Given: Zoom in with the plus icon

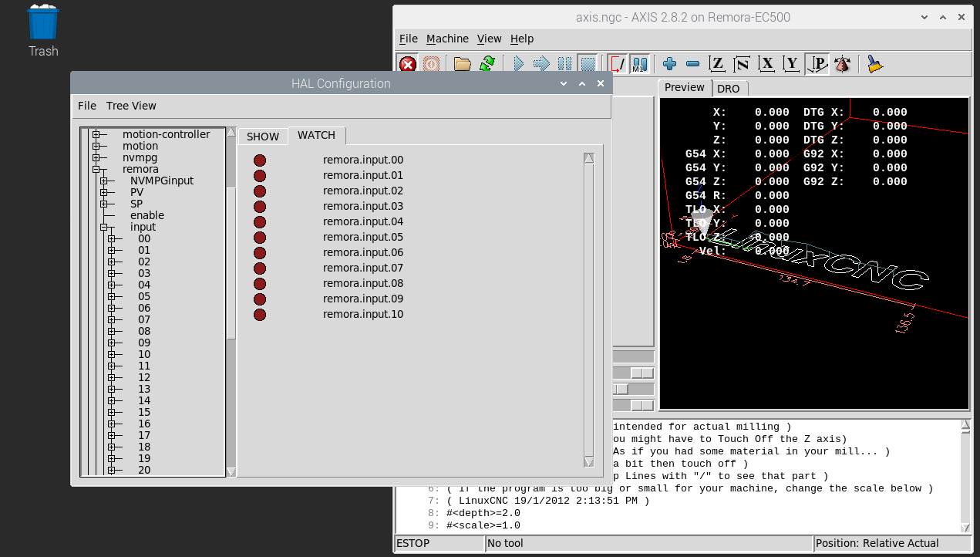Looking at the screenshot, I should 669,64.
